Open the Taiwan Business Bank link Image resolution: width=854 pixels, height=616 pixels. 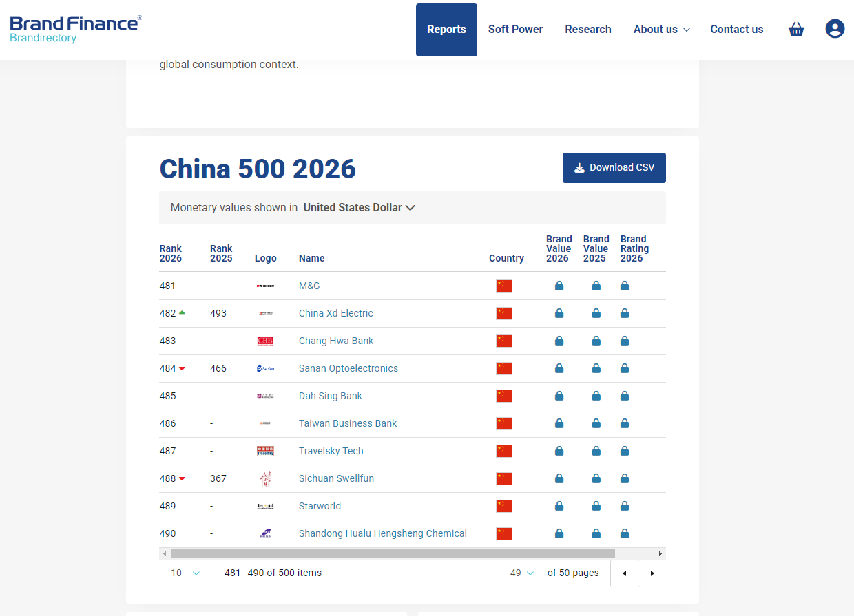point(348,423)
